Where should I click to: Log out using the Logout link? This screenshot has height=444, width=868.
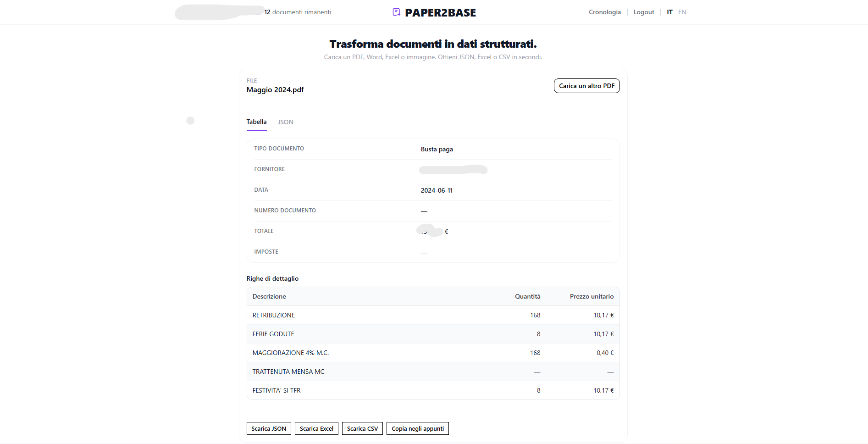tap(644, 12)
